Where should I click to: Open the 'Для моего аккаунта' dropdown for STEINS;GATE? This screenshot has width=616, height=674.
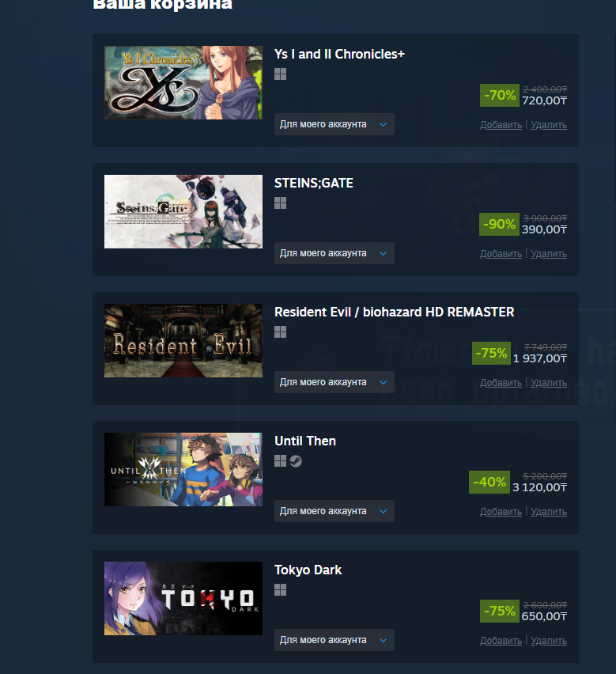pos(334,253)
